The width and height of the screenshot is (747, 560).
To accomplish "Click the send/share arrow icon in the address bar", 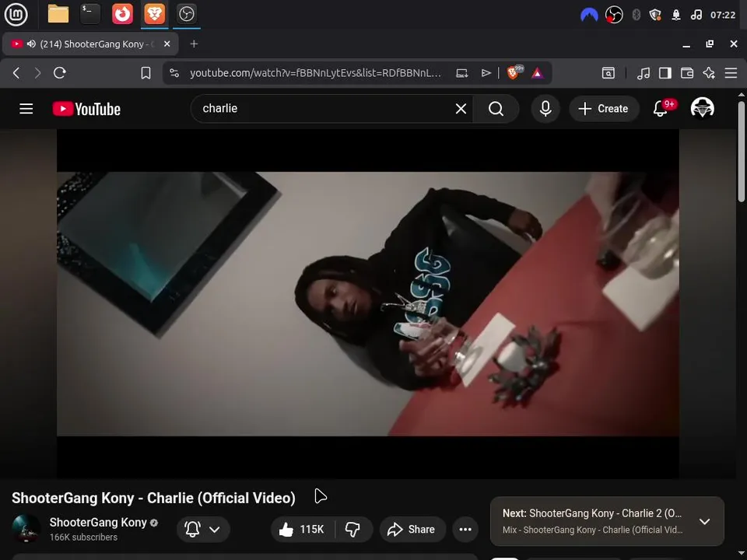I will [x=486, y=73].
